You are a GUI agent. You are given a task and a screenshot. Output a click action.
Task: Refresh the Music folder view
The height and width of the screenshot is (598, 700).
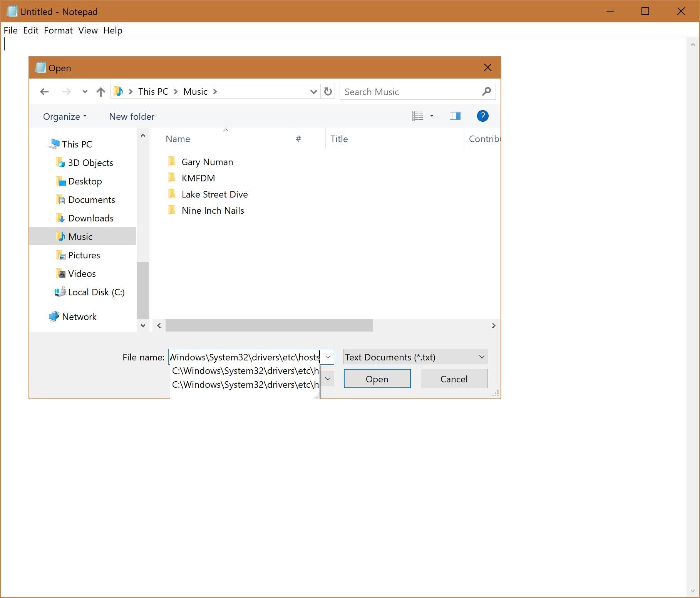(328, 92)
